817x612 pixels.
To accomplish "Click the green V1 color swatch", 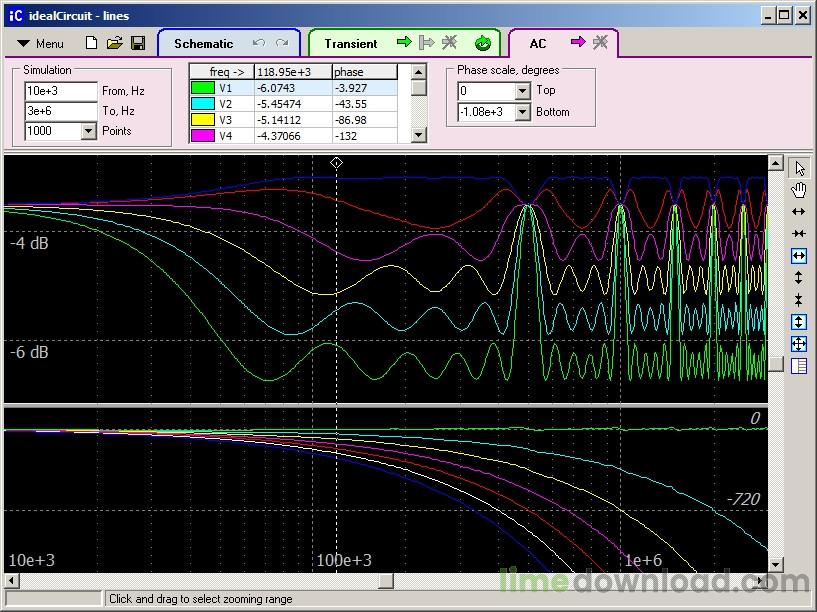I will [203, 88].
